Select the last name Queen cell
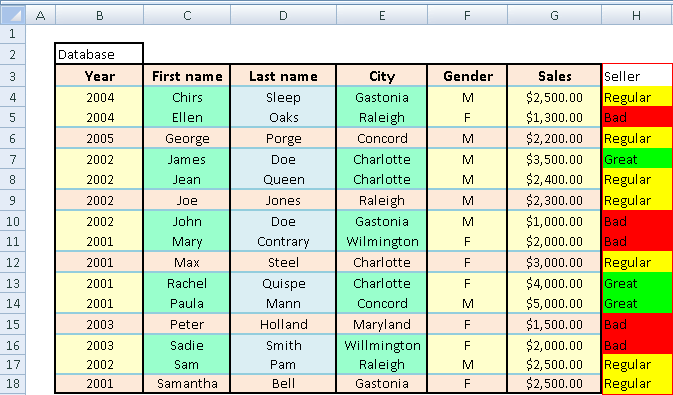 [x=283, y=179]
